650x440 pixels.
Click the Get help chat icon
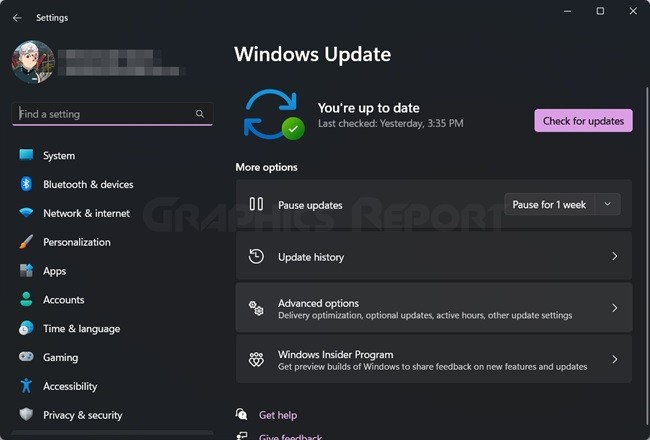click(242, 414)
